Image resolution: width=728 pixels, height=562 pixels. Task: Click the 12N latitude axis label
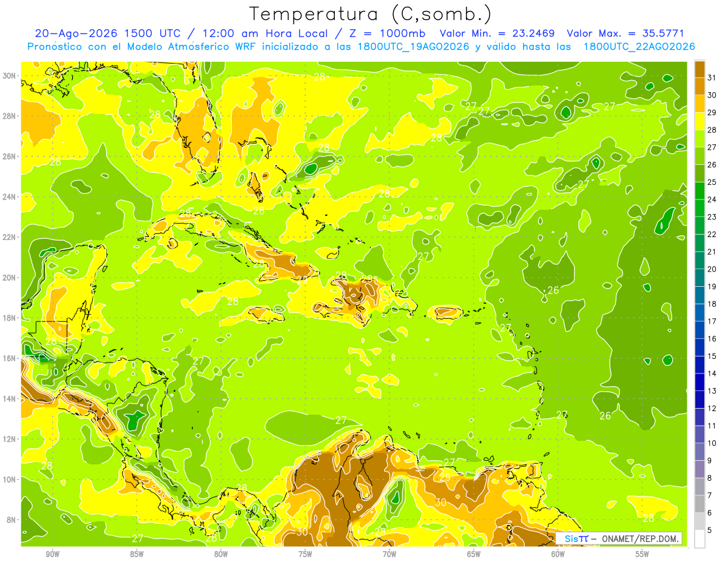point(10,439)
